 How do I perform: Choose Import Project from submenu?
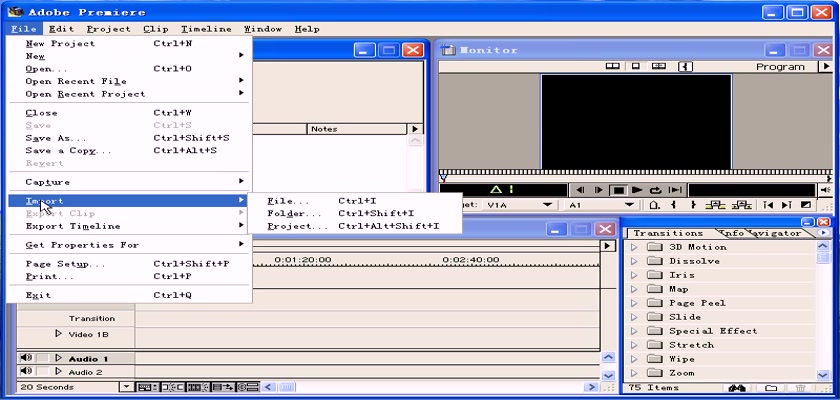click(x=355, y=226)
